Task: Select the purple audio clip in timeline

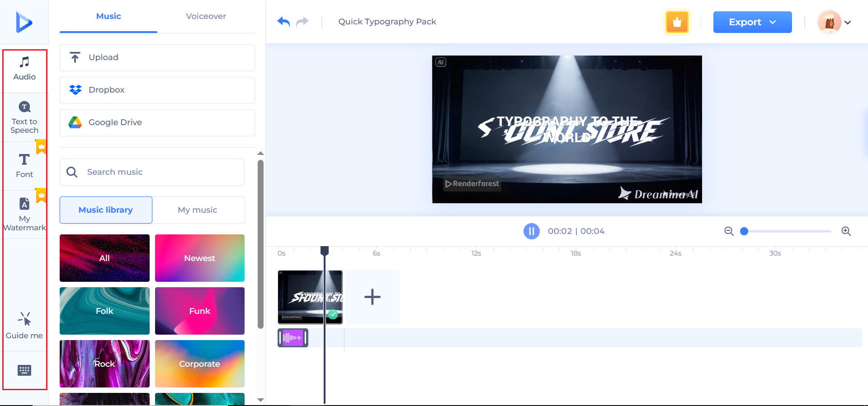Action: 293,338
